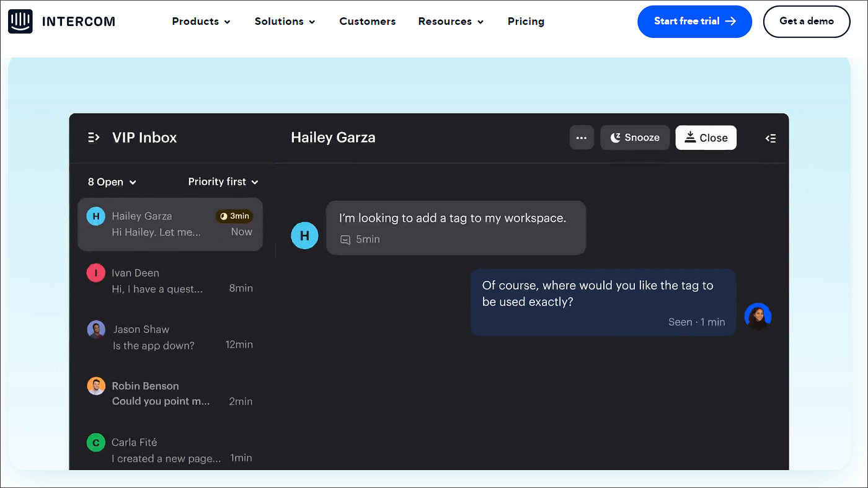Click Carla Fité's green avatar
Viewport: 868px width, 488px height.
[95, 443]
